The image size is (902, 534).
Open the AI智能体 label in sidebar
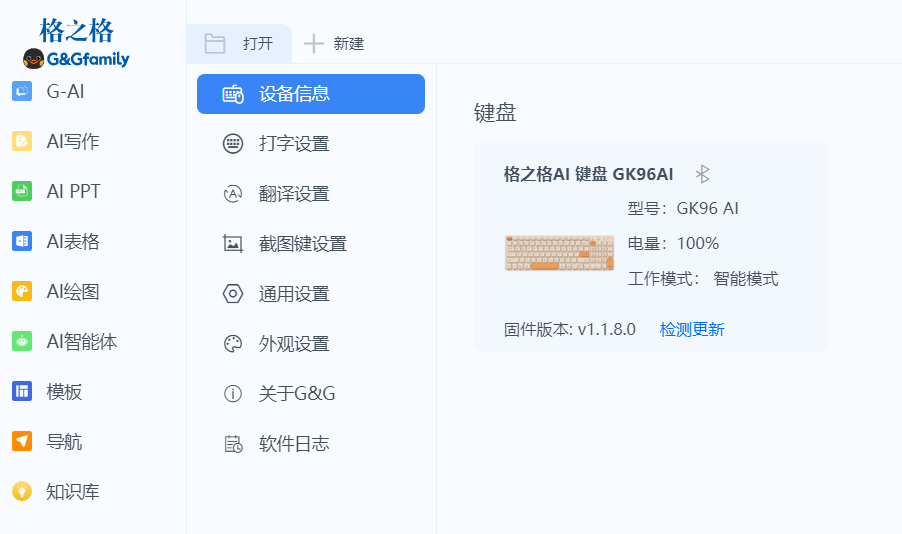[x=82, y=342]
